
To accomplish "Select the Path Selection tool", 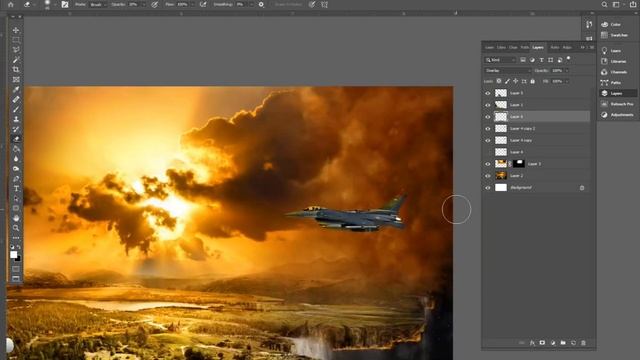I will pyautogui.click(x=16, y=198).
